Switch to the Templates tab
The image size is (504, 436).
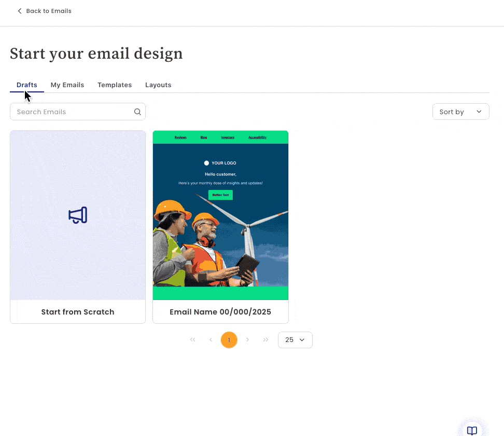(115, 85)
